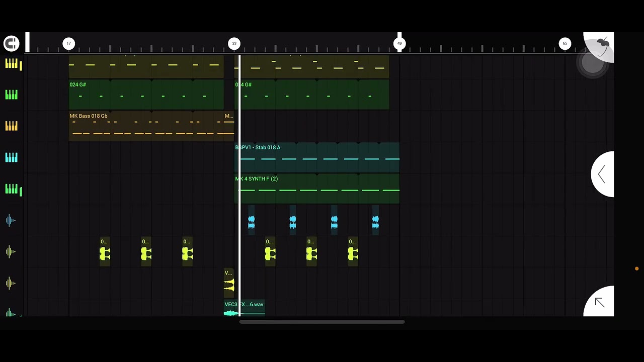Select the MK Bass 018 Gb clip

(146, 126)
